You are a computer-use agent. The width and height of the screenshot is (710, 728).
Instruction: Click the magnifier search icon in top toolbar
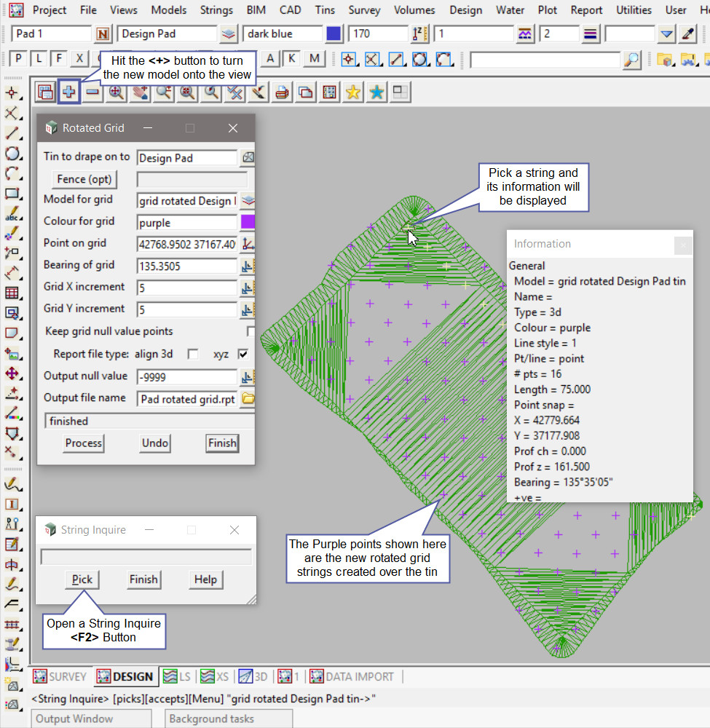click(x=632, y=60)
